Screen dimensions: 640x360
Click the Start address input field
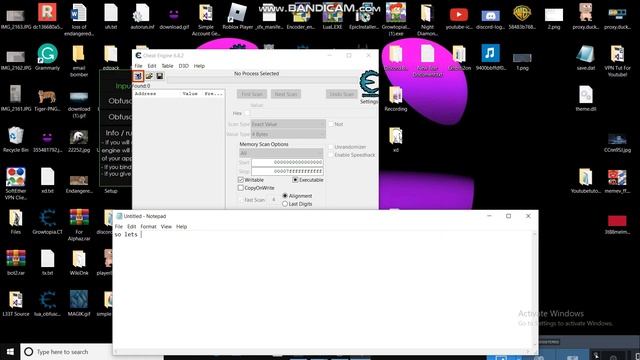(x=287, y=162)
